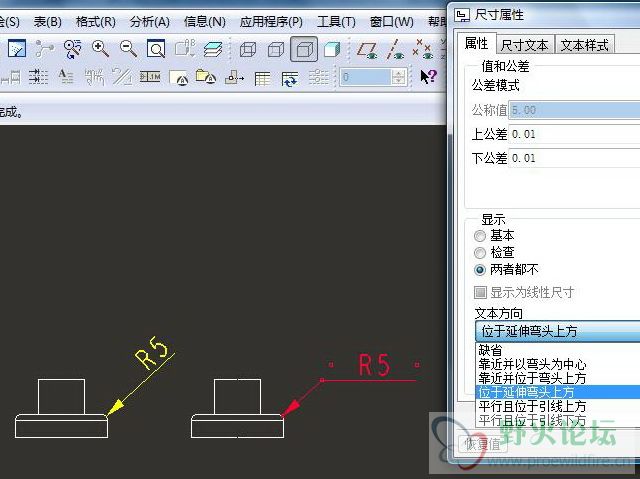Click the greyed hatch pattern icon

[94, 77]
